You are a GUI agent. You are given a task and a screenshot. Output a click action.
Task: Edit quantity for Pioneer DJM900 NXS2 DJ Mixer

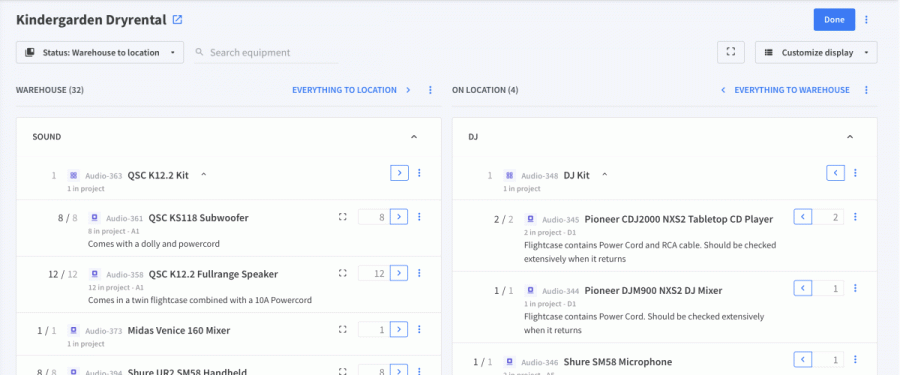(828, 288)
